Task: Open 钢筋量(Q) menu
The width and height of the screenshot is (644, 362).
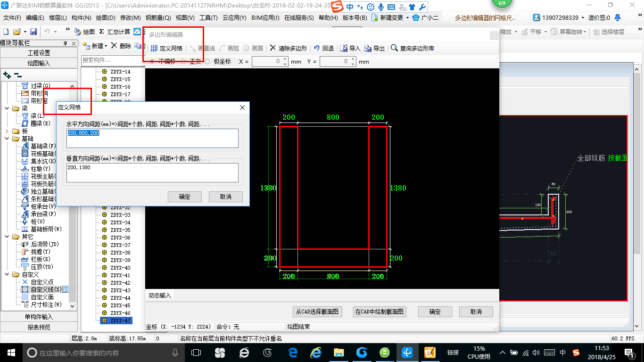Action: (158, 17)
